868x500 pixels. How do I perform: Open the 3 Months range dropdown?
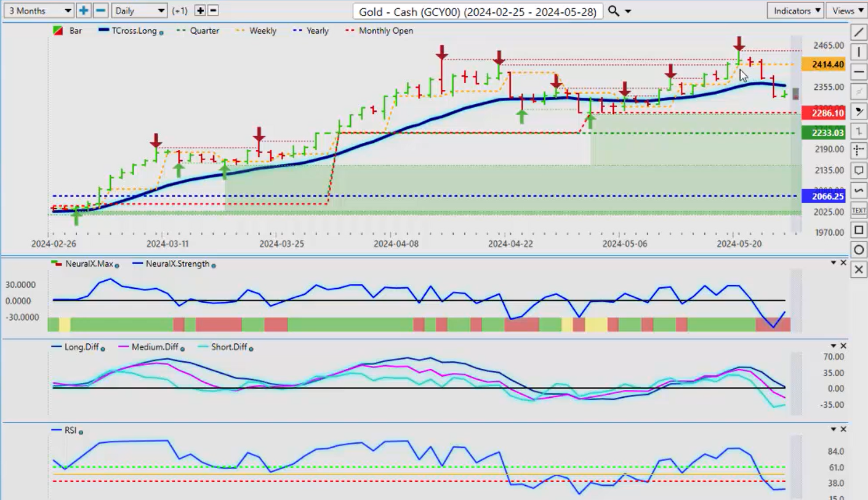[38, 10]
